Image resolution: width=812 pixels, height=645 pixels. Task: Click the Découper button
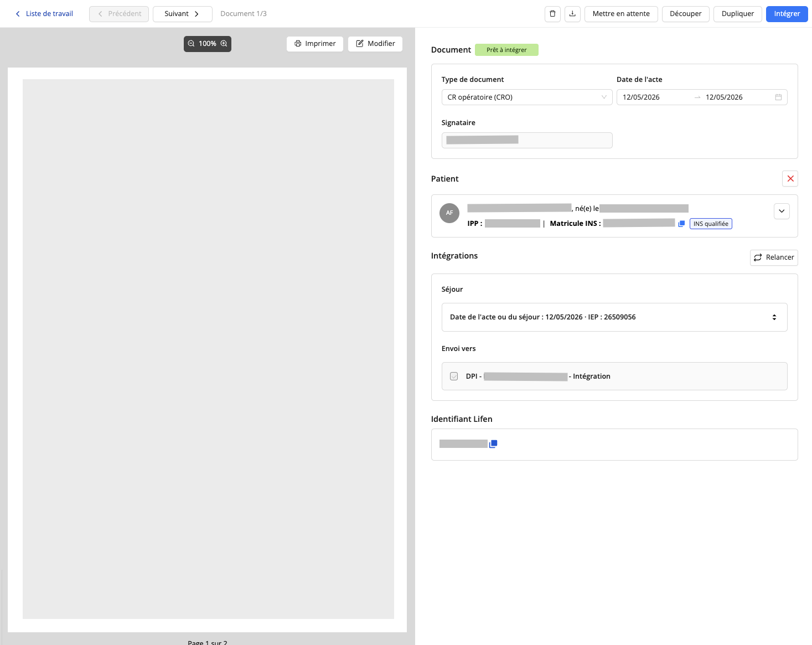[x=686, y=14]
